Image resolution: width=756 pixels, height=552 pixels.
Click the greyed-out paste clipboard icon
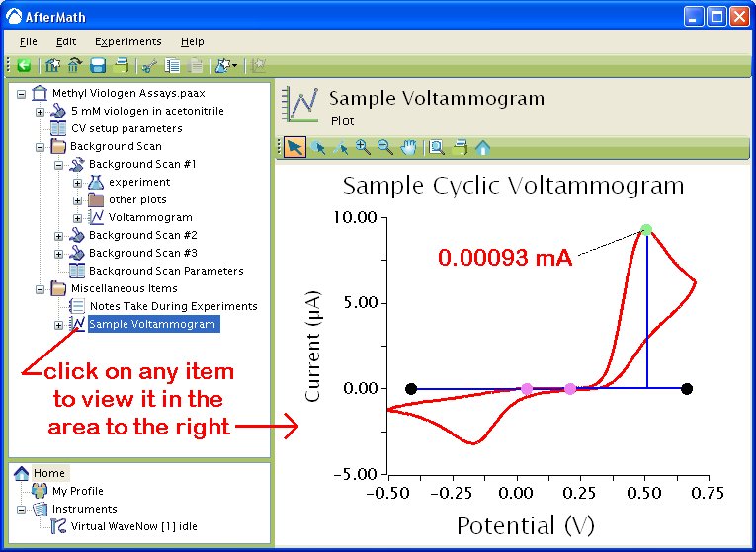click(x=195, y=65)
